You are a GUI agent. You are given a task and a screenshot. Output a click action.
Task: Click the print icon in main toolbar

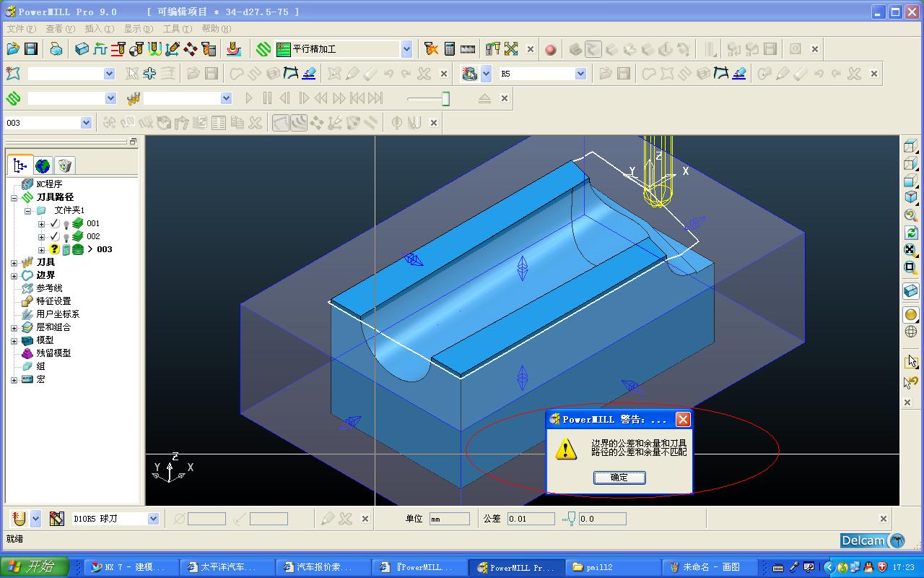[x=56, y=49]
